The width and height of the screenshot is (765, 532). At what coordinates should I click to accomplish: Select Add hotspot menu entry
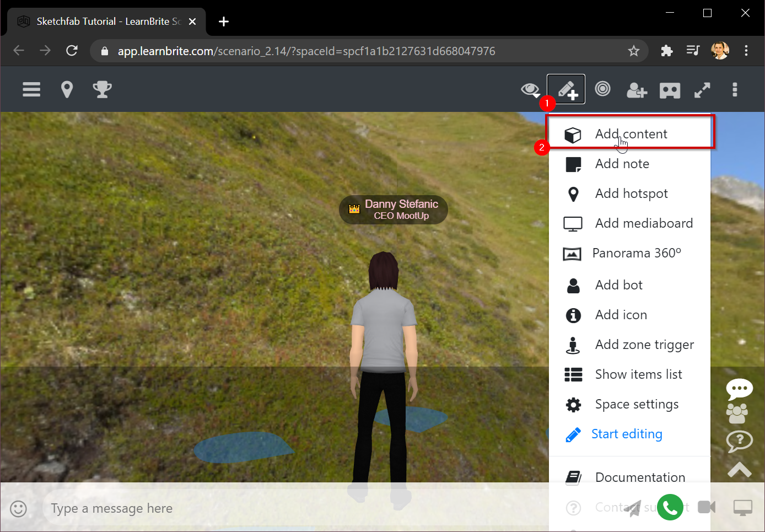click(x=631, y=194)
